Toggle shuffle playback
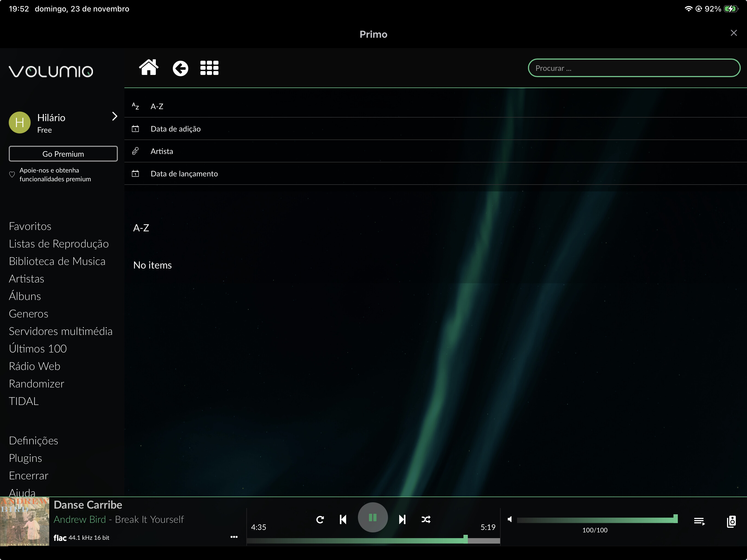The width and height of the screenshot is (747, 560). (426, 519)
